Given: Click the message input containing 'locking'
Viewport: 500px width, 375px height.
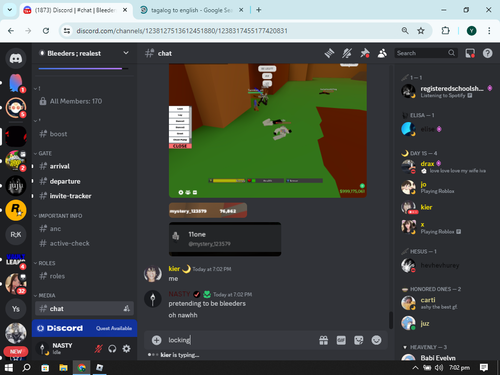Looking at the screenshot, I should coord(240,340).
